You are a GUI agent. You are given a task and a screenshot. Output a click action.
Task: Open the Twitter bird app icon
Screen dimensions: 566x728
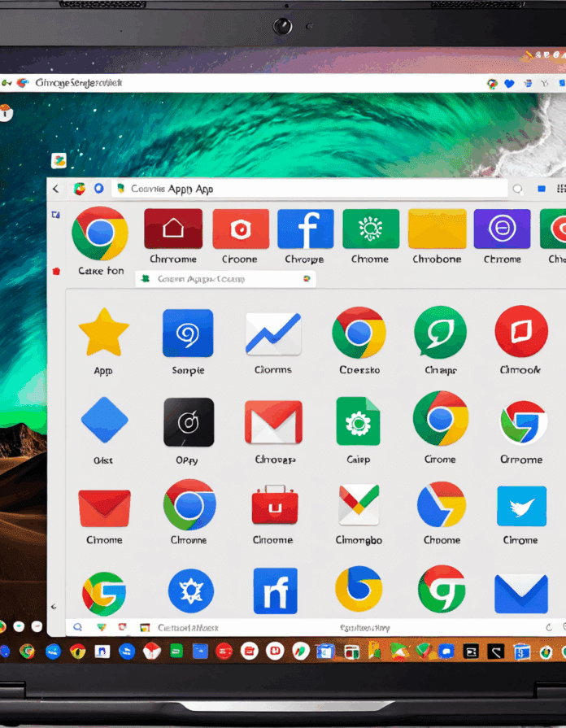(x=521, y=506)
